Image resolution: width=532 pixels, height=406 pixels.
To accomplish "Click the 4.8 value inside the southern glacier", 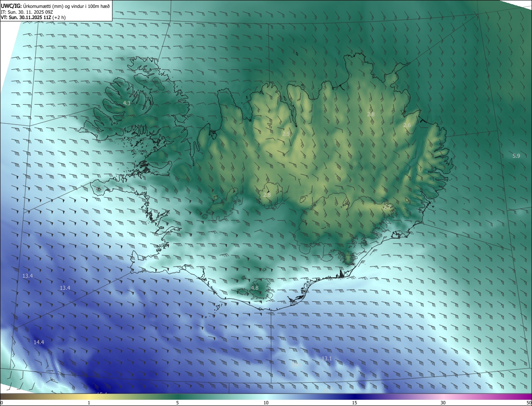I will pyautogui.click(x=255, y=288).
